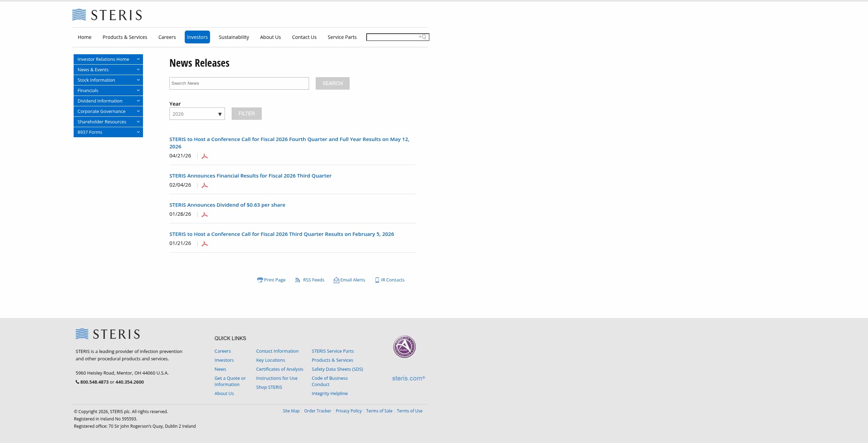
Task: Open Careers in the top navigation
Action: pyautogui.click(x=167, y=37)
